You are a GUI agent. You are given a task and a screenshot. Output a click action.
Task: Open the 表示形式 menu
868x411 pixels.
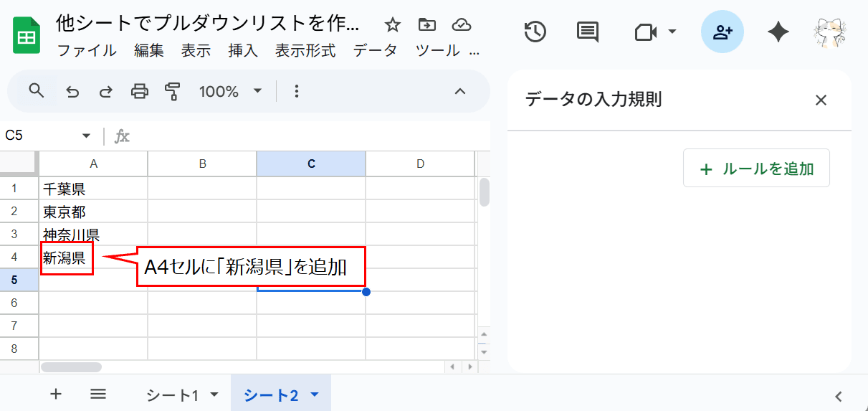tap(305, 51)
